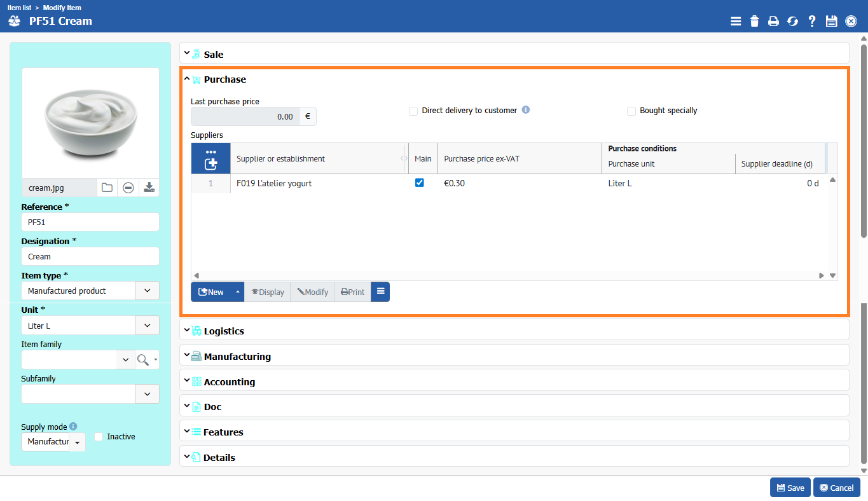
Task: Download cream.jpg image with download icon
Action: [x=149, y=188]
